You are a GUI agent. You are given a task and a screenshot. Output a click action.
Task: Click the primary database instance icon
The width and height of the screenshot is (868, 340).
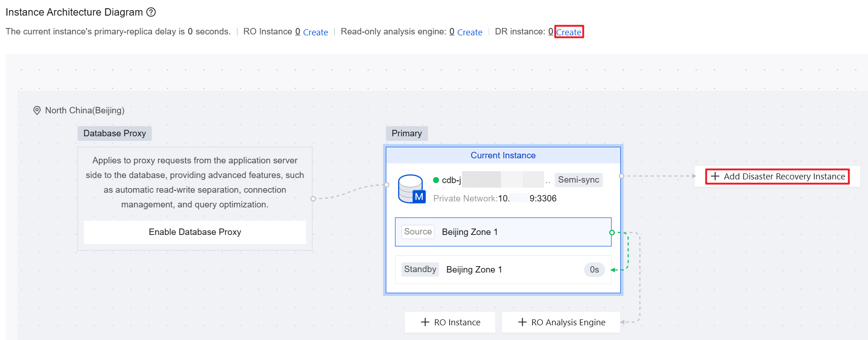click(412, 189)
